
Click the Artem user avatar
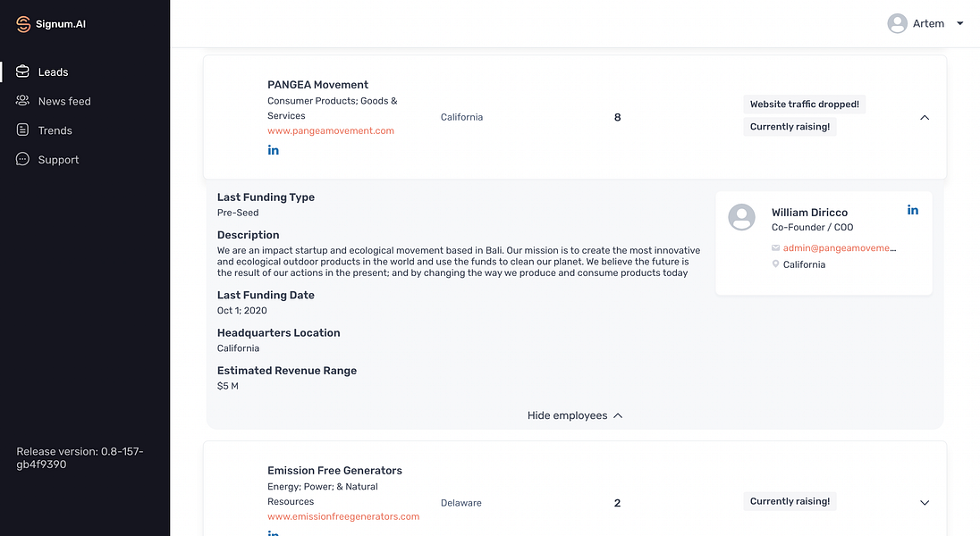(x=897, y=24)
